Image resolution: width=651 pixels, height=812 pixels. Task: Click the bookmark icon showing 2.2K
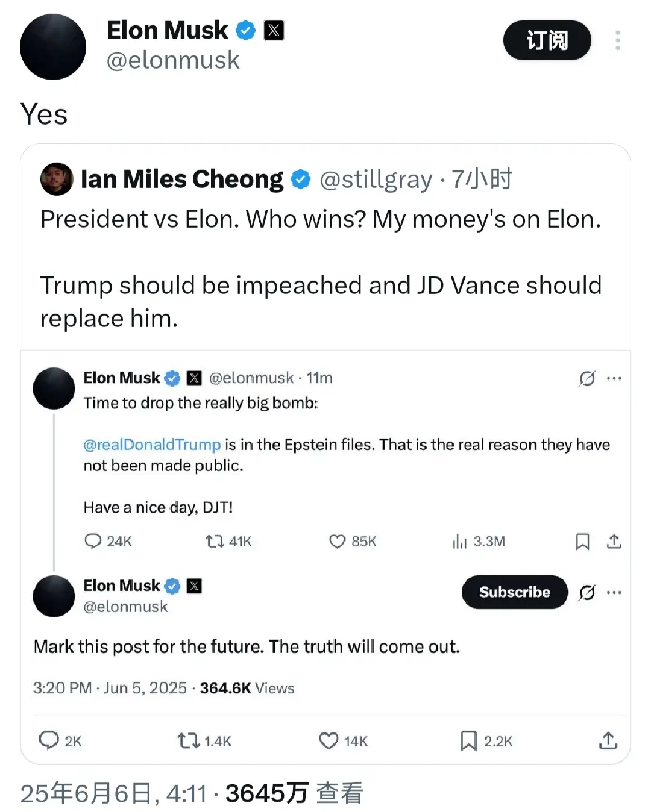[x=468, y=740]
